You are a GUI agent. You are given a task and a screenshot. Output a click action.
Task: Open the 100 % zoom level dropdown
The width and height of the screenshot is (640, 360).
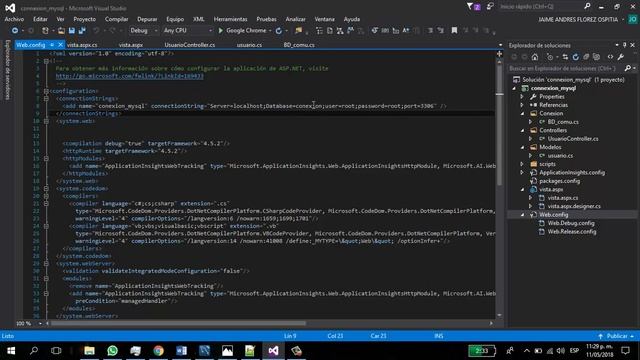point(40,323)
